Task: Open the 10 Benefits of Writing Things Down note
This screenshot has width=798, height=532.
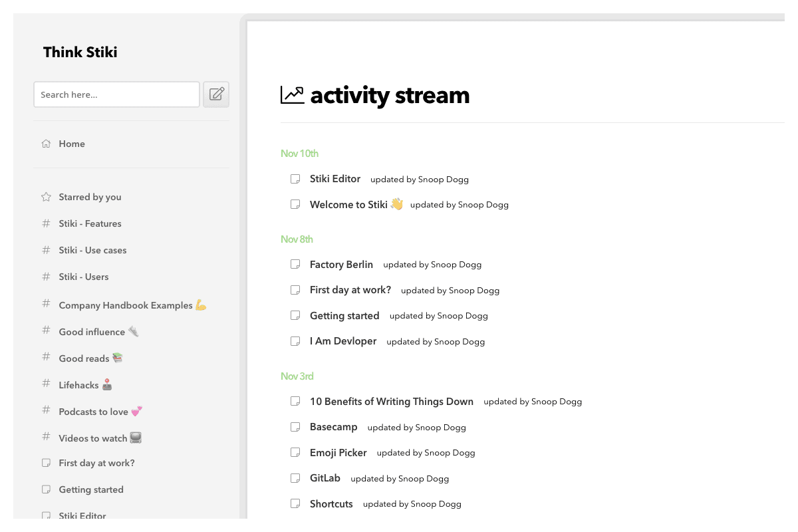Action: coord(392,402)
